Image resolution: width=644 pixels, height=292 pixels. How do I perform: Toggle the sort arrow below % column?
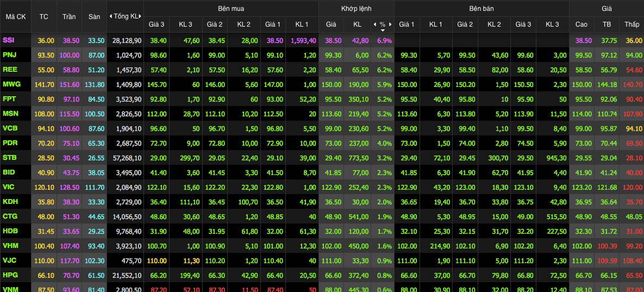tap(383, 30)
